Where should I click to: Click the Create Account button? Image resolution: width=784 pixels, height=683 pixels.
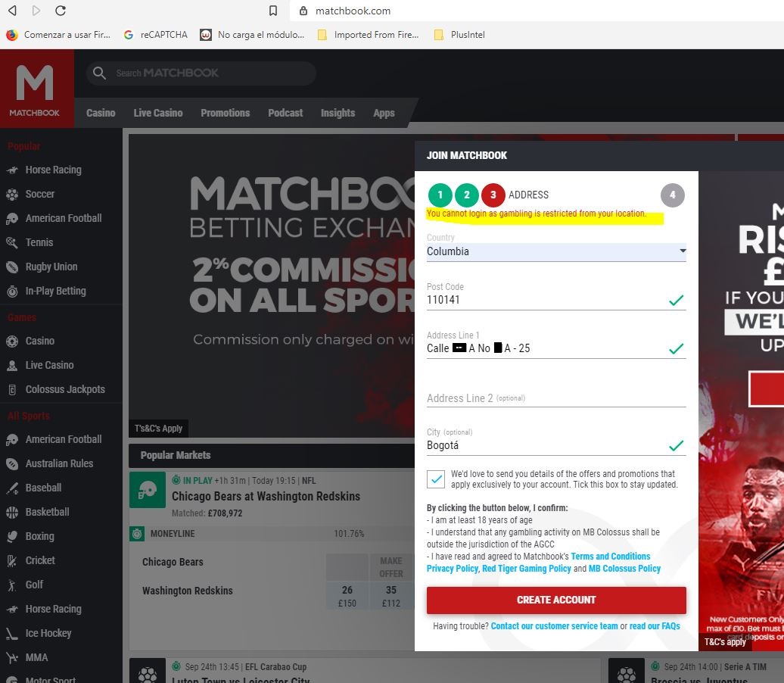pos(556,600)
